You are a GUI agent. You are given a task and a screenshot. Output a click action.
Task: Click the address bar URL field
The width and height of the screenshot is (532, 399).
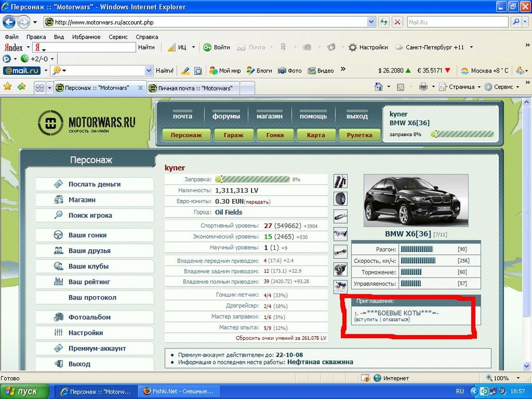(x=206, y=22)
